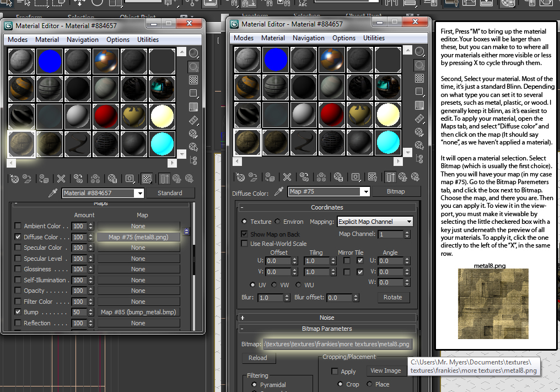The image size is (560, 392).
Task: Toggle Show Map in Viewport in left editor
Action: (x=147, y=179)
